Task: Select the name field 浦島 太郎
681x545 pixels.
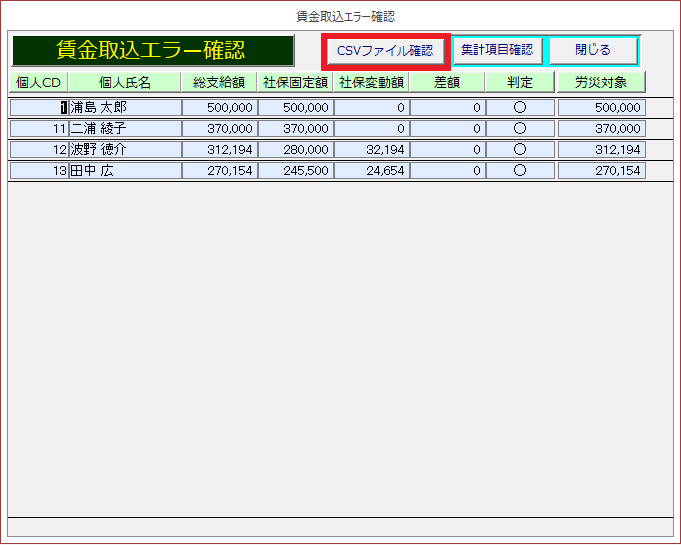Action: point(124,107)
